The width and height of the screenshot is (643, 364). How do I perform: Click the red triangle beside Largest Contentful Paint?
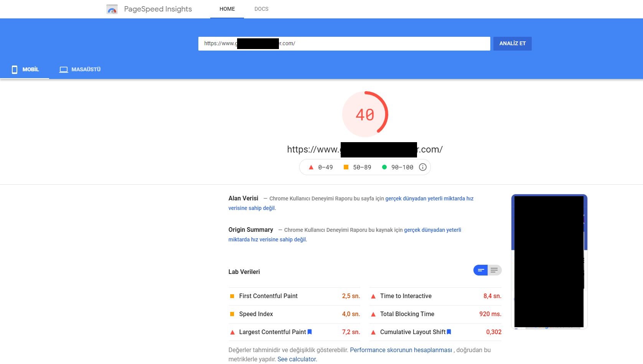(232, 333)
